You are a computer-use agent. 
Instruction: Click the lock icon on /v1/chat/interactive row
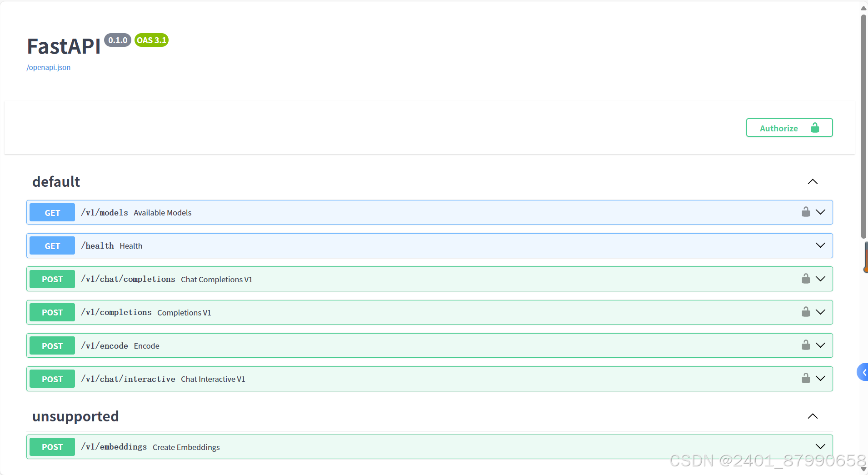click(806, 378)
